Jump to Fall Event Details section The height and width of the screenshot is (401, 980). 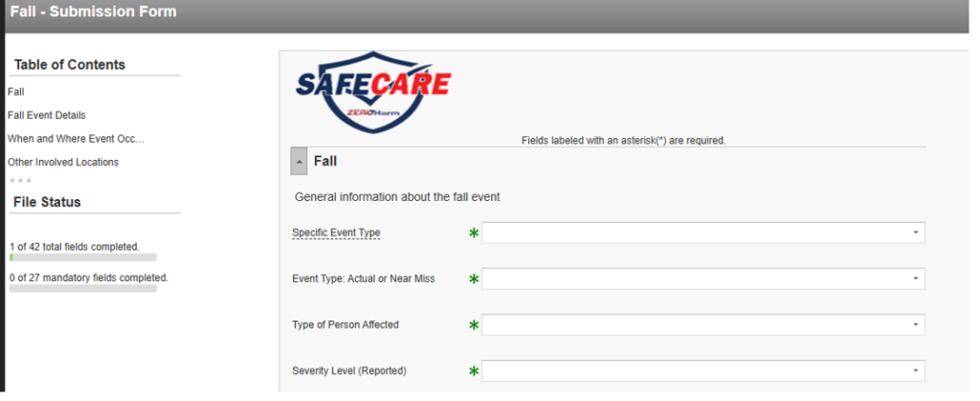[x=47, y=115]
